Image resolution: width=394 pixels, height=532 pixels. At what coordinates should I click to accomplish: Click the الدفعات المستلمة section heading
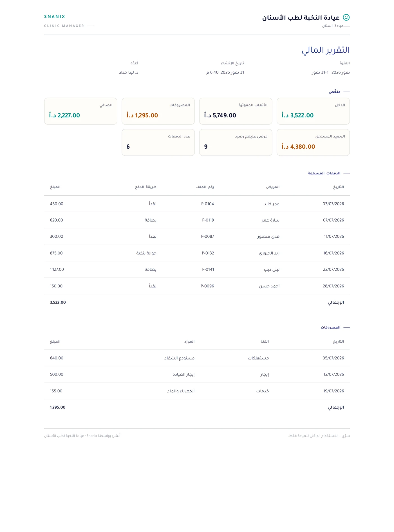pos(324,173)
